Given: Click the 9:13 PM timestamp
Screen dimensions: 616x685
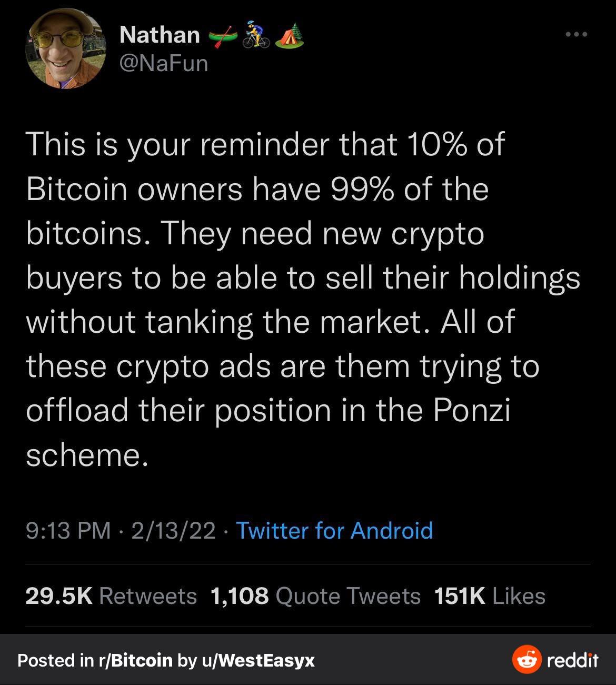Looking at the screenshot, I should [68, 530].
